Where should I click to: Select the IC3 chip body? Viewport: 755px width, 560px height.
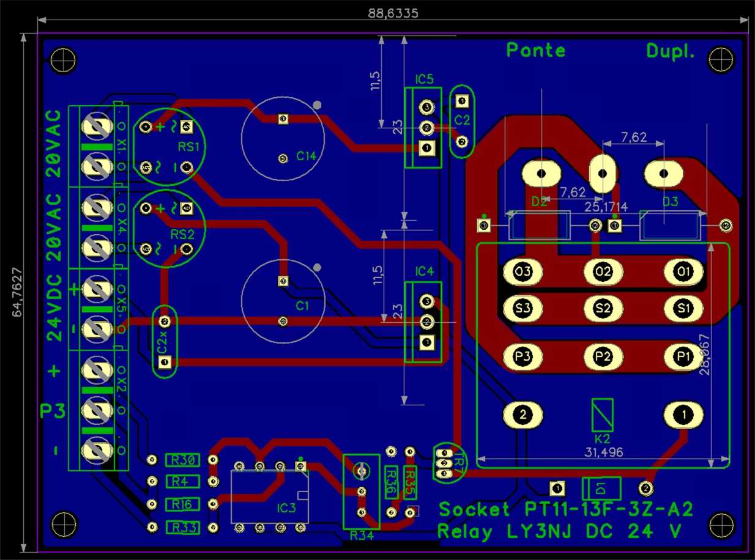point(269,496)
